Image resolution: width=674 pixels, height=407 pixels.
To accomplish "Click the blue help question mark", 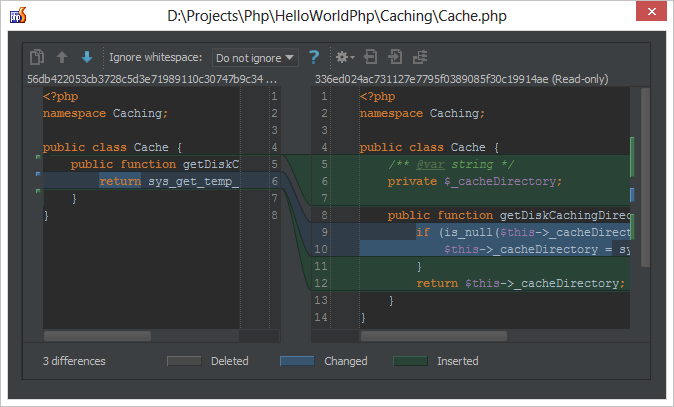I will (314, 57).
